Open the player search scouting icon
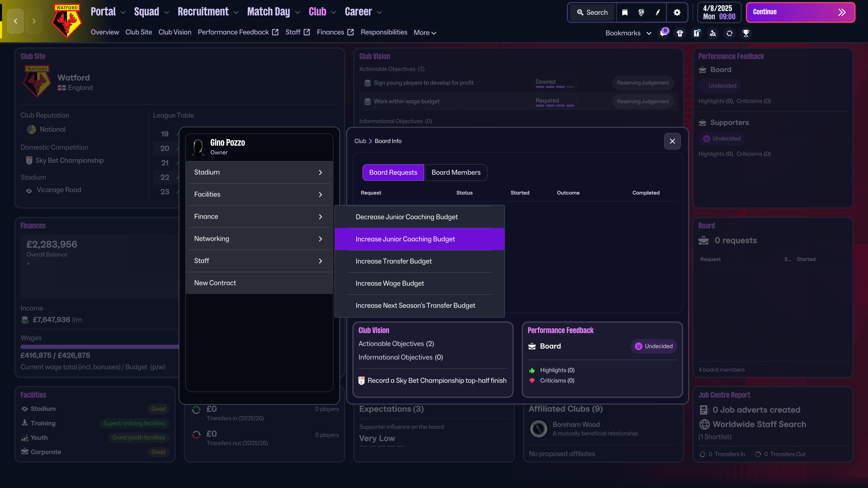Viewport: 868px width, 488px height. 713,33
